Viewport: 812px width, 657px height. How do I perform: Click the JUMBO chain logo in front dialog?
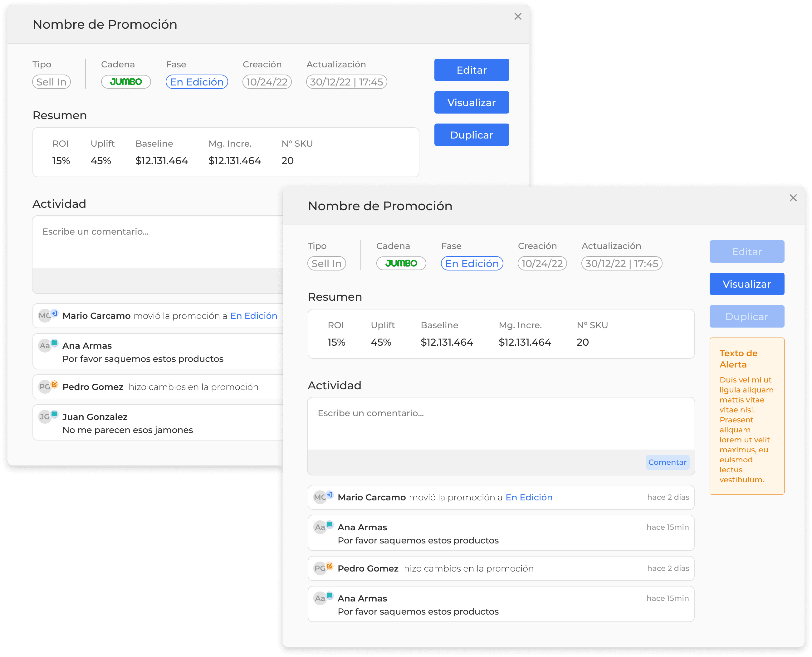[x=401, y=263]
